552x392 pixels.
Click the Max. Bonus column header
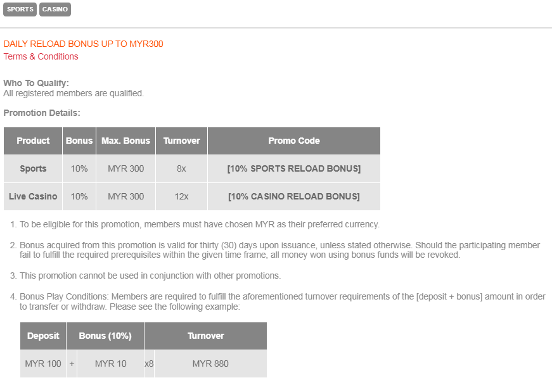125,141
